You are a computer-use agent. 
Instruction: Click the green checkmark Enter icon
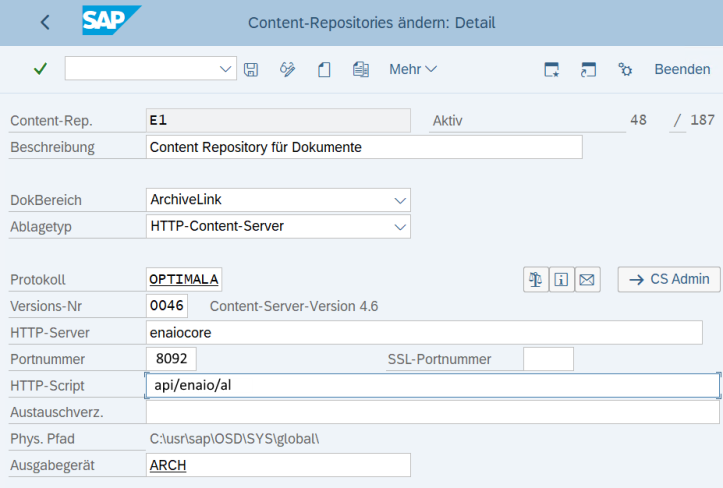[40, 69]
